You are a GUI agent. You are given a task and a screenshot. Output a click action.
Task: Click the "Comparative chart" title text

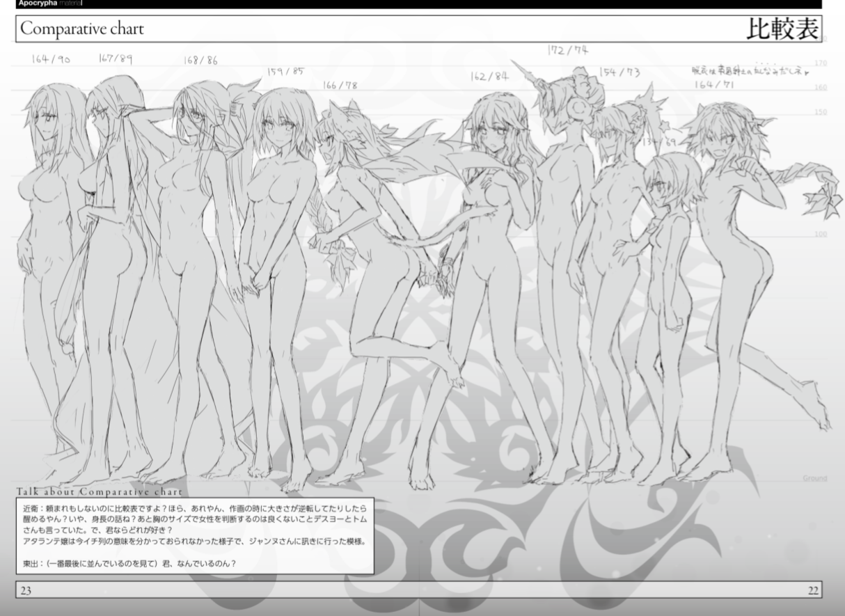(x=82, y=29)
